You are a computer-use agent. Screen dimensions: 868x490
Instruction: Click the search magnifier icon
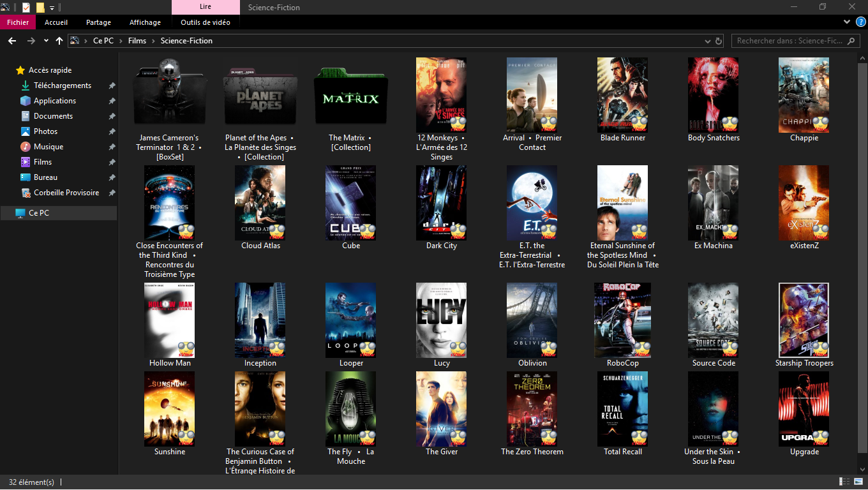(852, 41)
